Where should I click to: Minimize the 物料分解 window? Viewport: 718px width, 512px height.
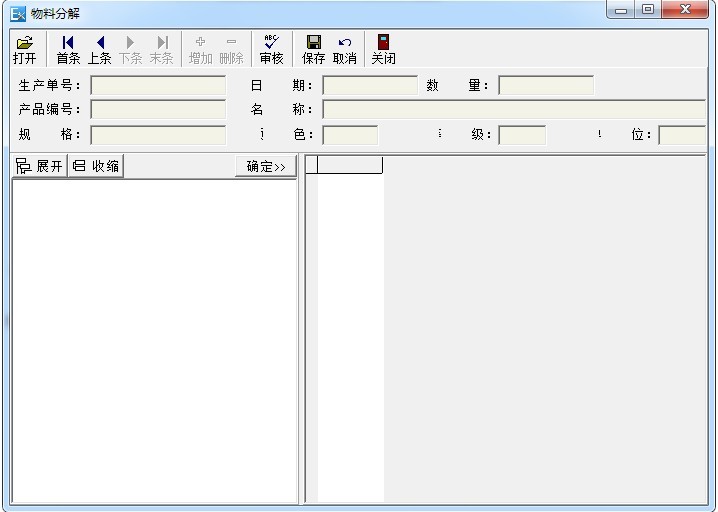[x=621, y=10]
